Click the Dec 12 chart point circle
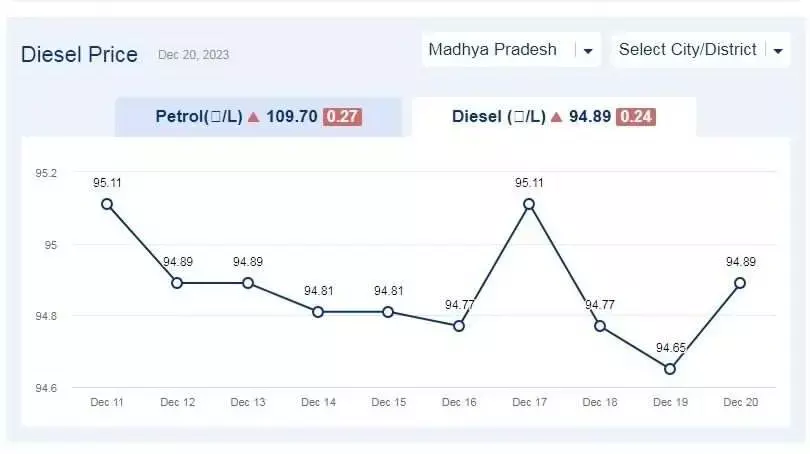810x454 pixels. click(177, 283)
